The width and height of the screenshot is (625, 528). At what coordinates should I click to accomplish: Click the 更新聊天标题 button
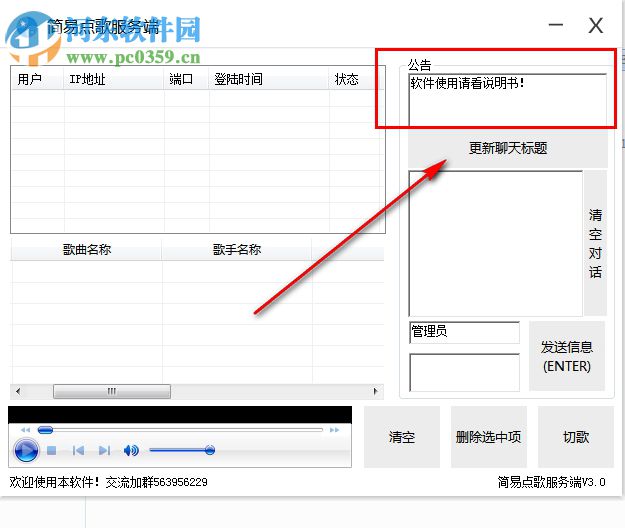click(x=508, y=148)
